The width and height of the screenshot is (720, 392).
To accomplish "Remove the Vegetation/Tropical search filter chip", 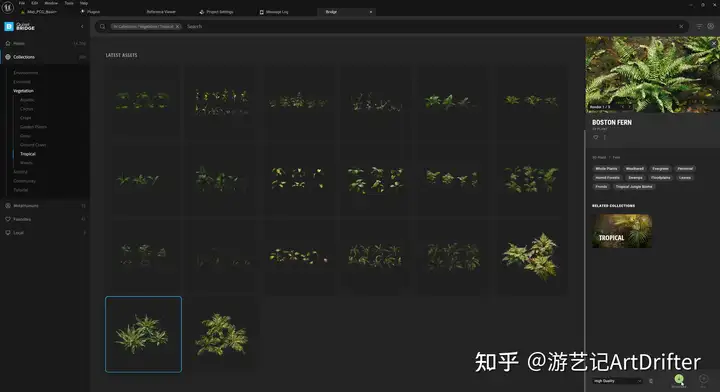I will coord(178,27).
